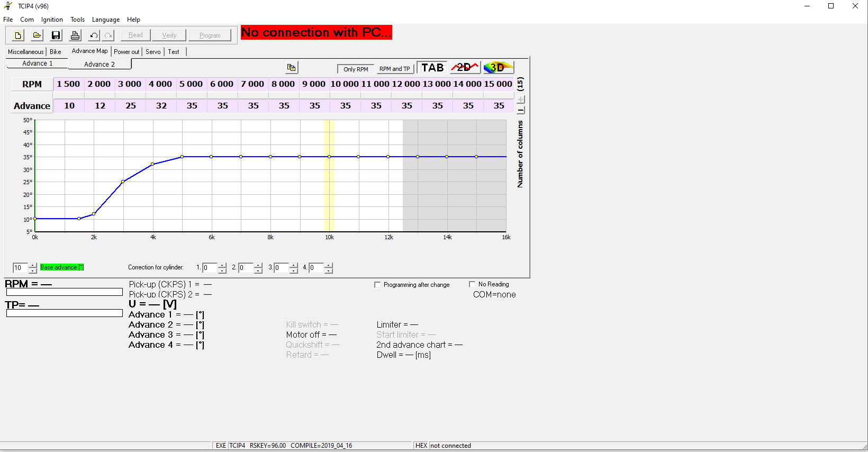This screenshot has width=868, height=452.
Task: Open the Com menu
Action: (x=27, y=20)
